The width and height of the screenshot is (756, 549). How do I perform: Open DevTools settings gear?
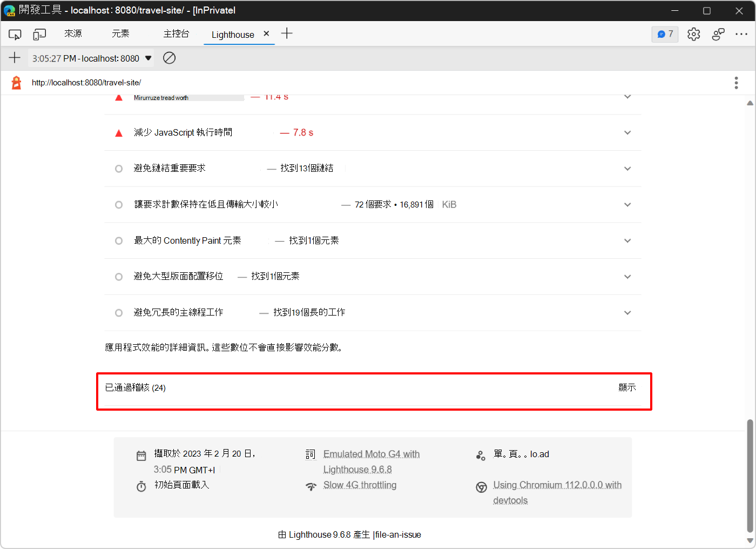point(694,34)
